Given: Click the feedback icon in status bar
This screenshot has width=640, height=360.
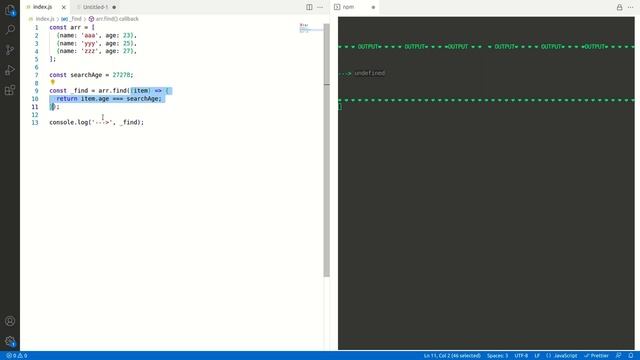Looking at the screenshot, I should [x=618, y=356].
